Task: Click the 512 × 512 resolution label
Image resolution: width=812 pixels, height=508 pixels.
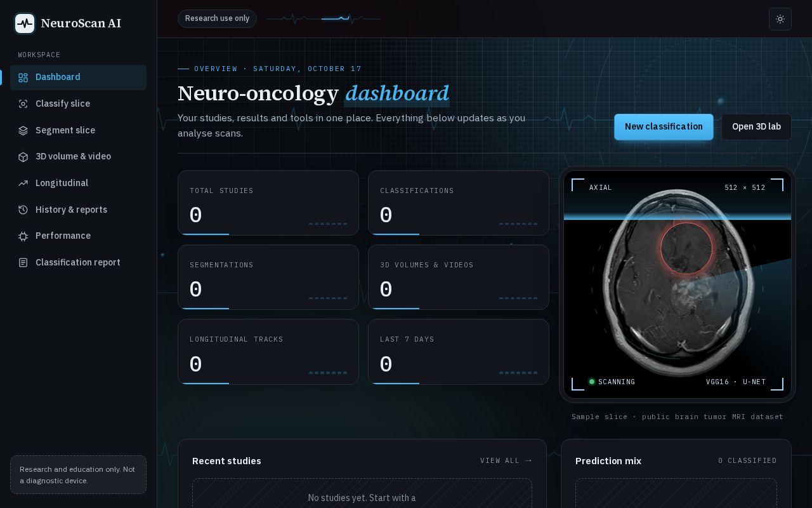Action: (x=745, y=187)
